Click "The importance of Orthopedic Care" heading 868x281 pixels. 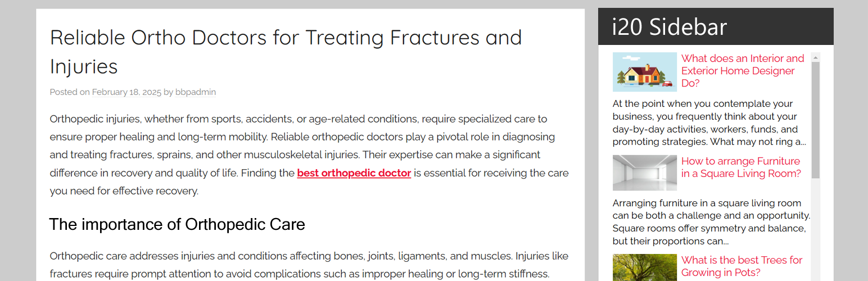click(177, 225)
